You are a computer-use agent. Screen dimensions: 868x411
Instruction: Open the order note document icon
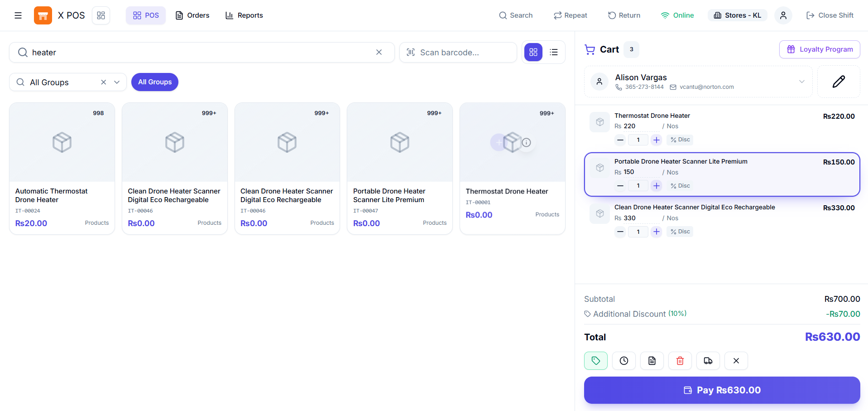click(652, 361)
